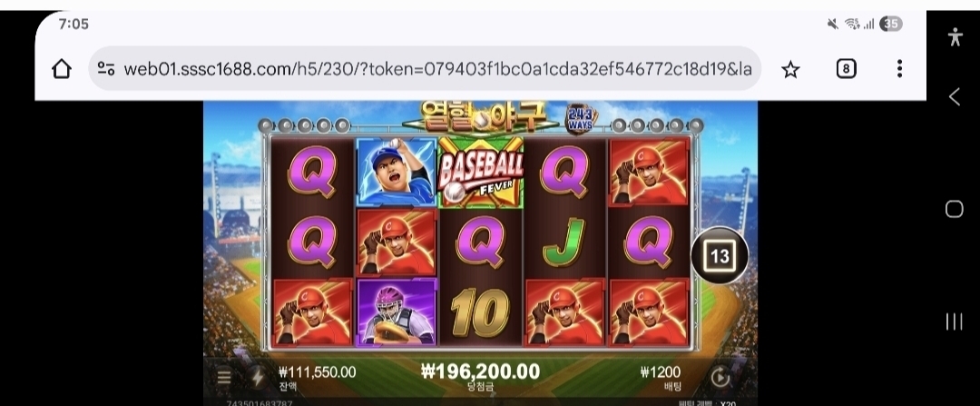Tap the browser home icon
Screen dimensions: 980x406
62,69
